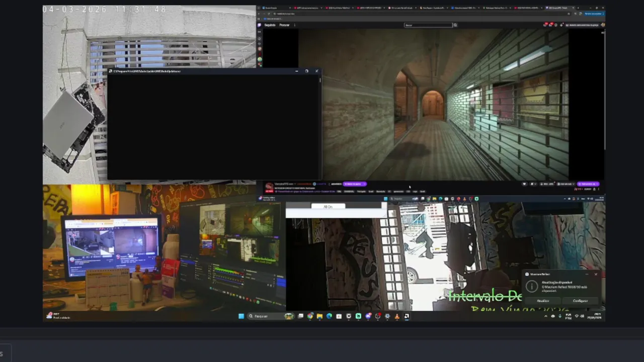The height and width of the screenshot is (362, 644).
Task: Maximize the black console window
Action: pyautogui.click(x=306, y=71)
